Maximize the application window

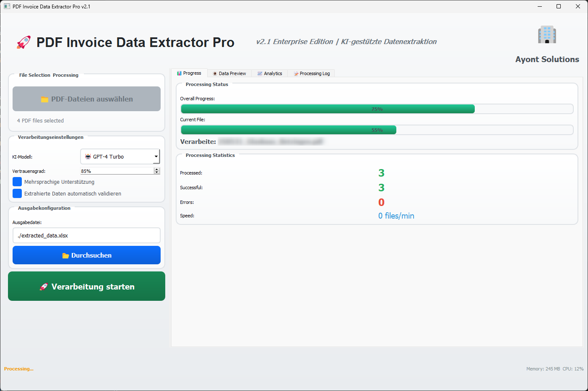(559, 6)
